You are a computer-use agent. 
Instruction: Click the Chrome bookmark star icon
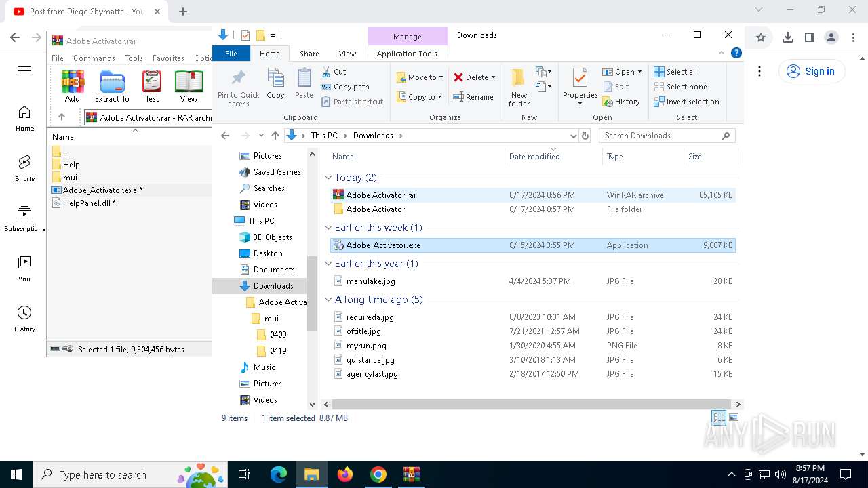761,37
